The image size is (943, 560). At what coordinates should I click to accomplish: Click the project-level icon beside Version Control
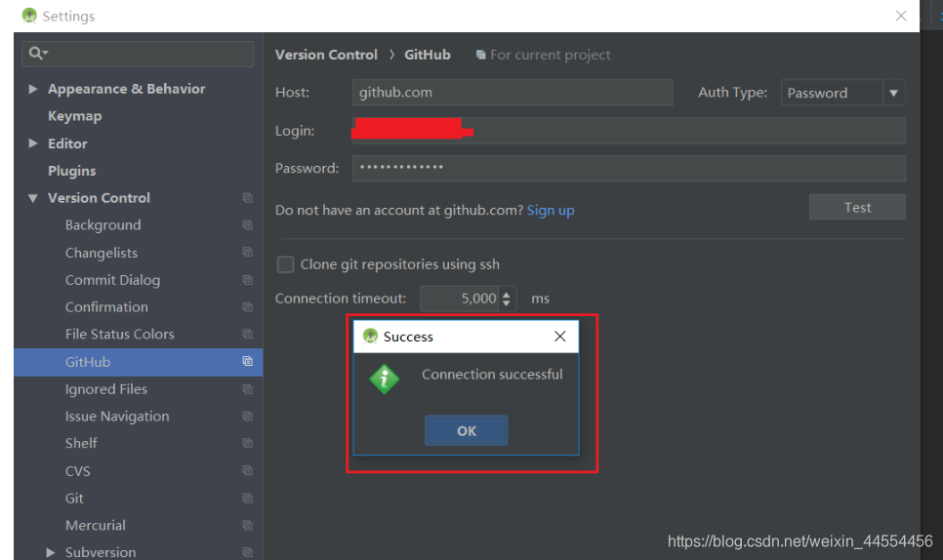tap(247, 198)
